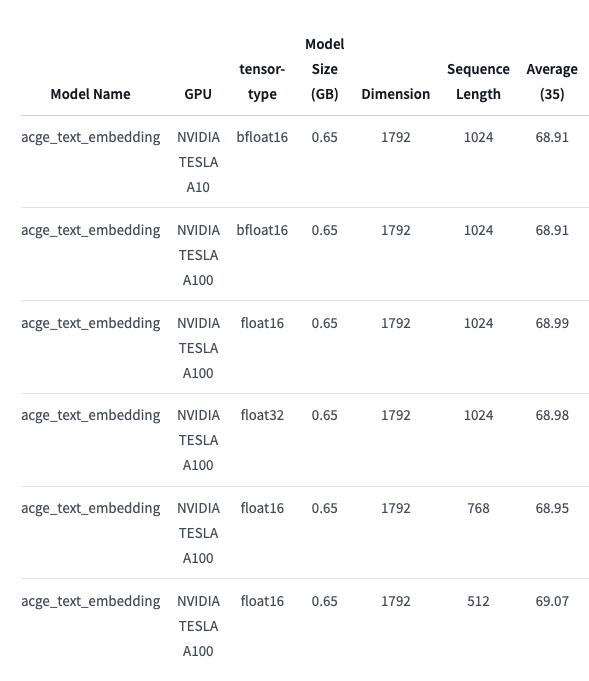Click the 0.65 size in 768 row
The image size is (589, 681).
(x=324, y=508)
